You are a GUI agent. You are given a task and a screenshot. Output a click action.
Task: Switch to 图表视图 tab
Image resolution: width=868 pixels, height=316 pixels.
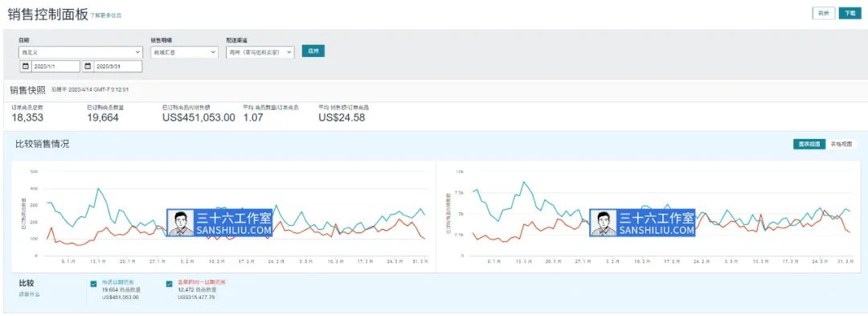[809, 144]
